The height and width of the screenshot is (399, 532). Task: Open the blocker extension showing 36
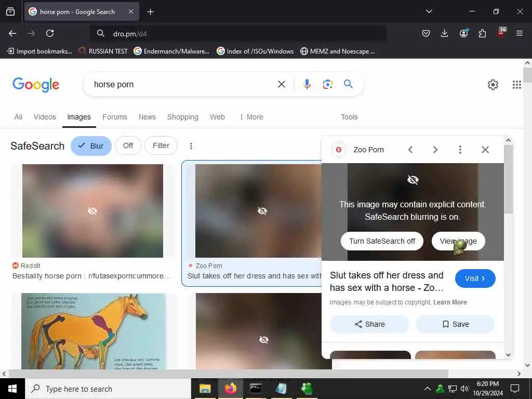501,32
